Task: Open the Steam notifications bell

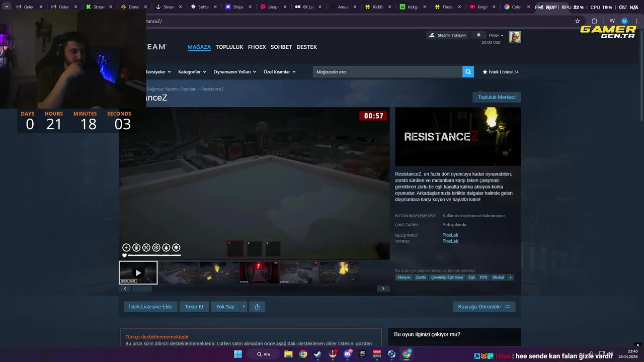Action: coord(478,35)
